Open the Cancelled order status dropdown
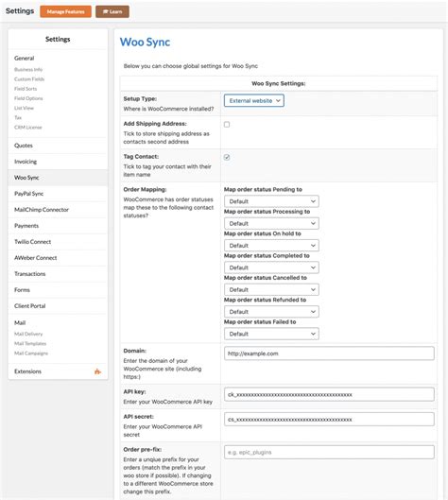This screenshot has height=500, width=448. click(271, 289)
